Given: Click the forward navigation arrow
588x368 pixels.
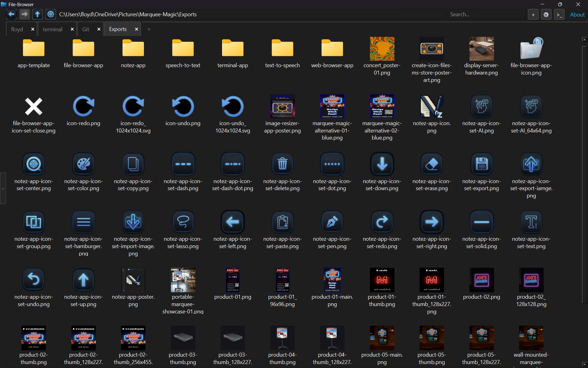Looking at the screenshot, I should (x=24, y=14).
